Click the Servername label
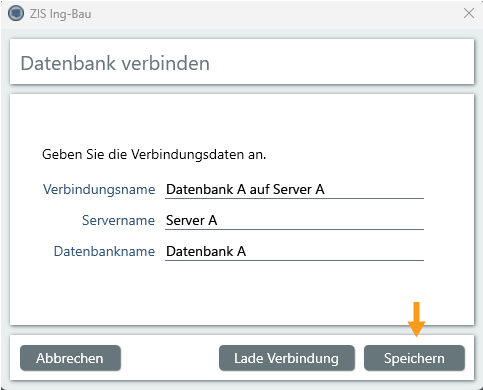This screenshot has height=390, width=483. (x=118, y=220)
